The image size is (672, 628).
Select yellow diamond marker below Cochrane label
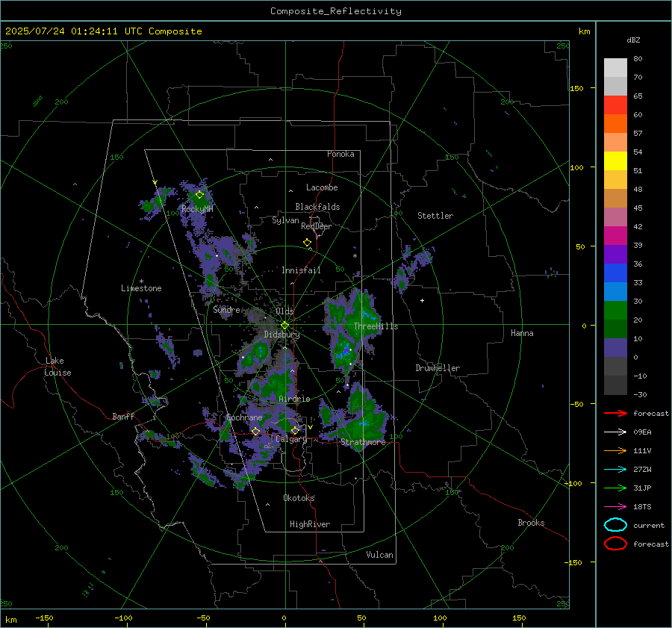(255, 432)
